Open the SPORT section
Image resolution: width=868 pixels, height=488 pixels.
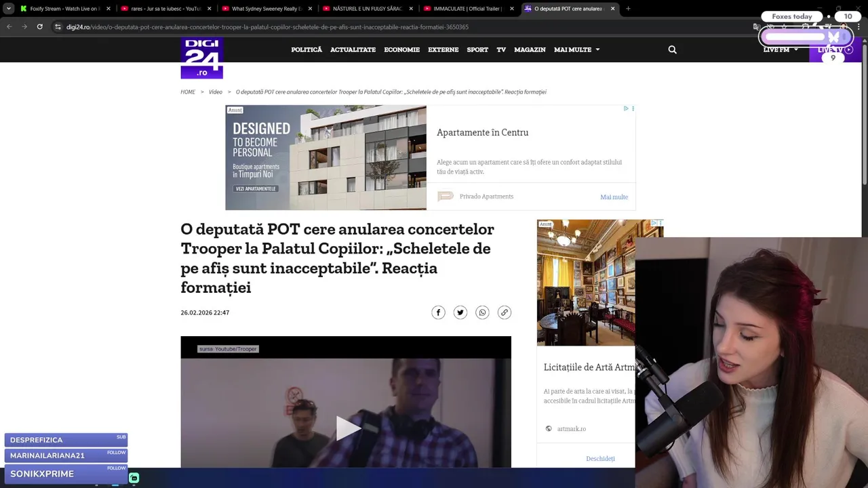click(477, 49)
